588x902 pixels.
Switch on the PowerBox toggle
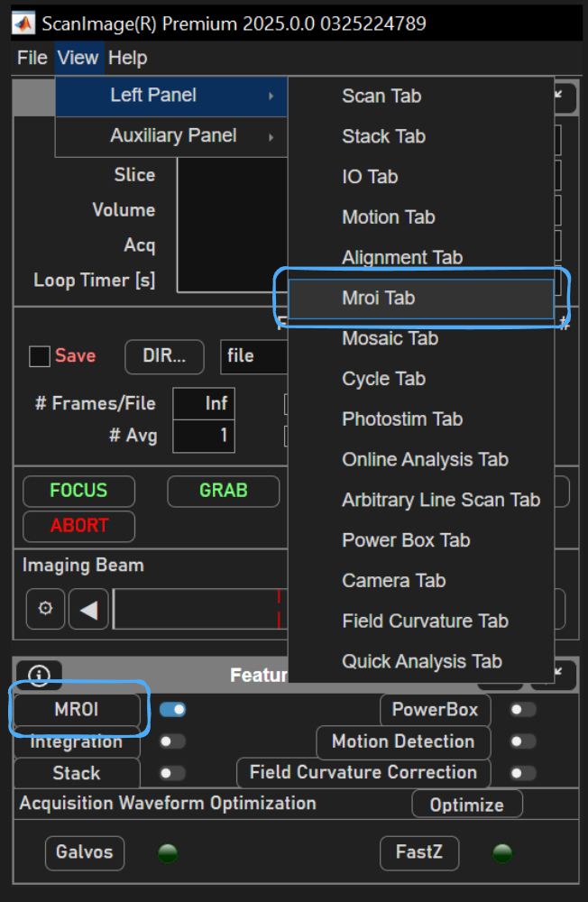522,710
